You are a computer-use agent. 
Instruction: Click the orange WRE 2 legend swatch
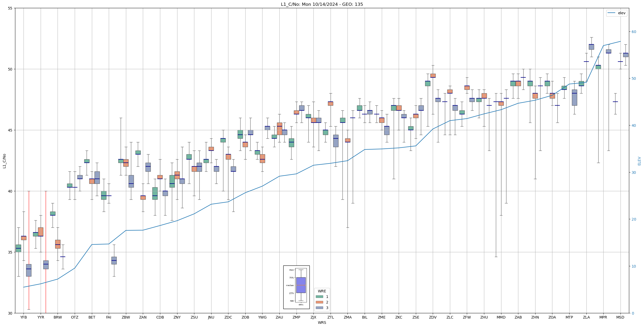tap(319, 302)
